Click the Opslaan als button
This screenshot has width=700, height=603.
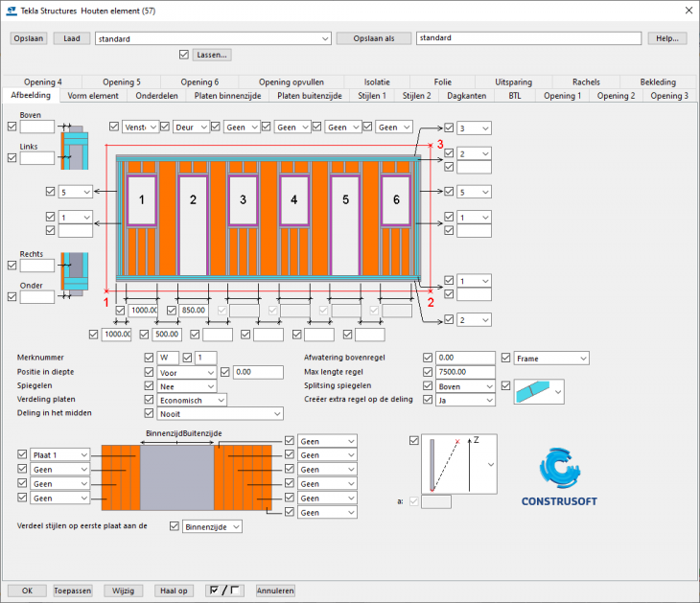click(373, 38)
